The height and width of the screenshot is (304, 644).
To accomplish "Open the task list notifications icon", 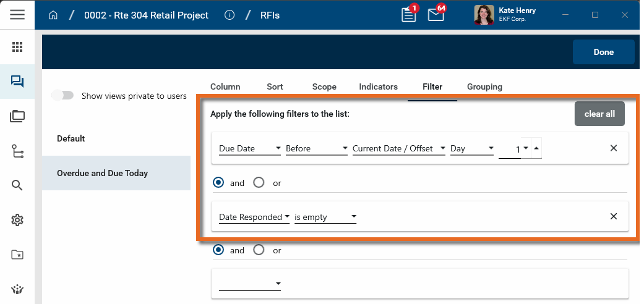I will 408,15.
